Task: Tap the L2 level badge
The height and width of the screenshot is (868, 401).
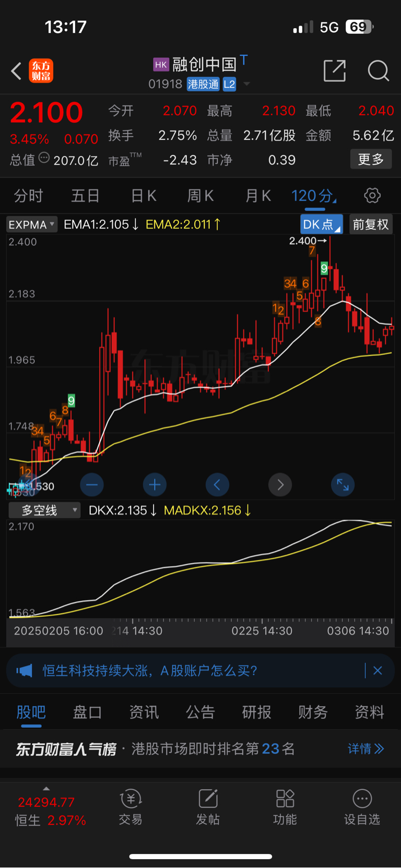Action: coord(229,85)
